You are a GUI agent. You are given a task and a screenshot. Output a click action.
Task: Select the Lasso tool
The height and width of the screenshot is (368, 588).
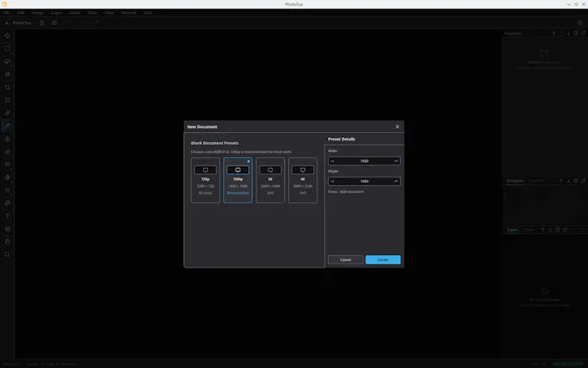pos(8,62)
